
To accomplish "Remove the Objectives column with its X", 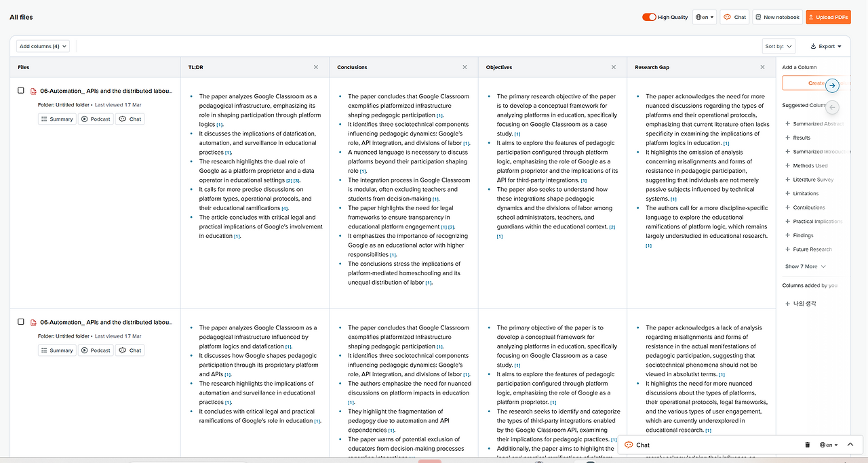I will point(614,67).
